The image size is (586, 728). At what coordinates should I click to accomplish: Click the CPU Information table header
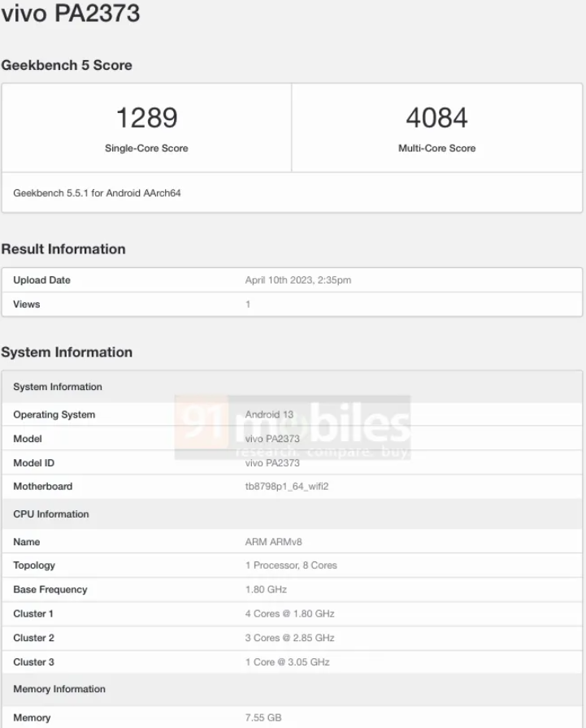51,514
